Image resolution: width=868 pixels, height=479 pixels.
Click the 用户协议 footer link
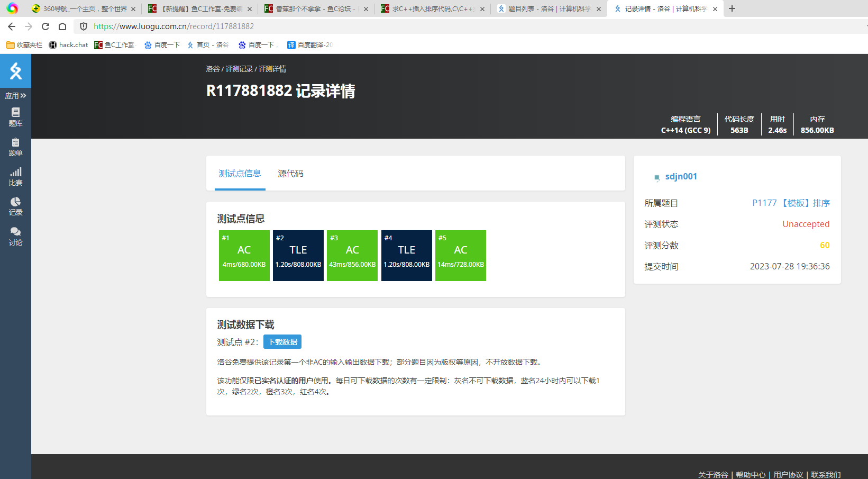tap(788, 475)
